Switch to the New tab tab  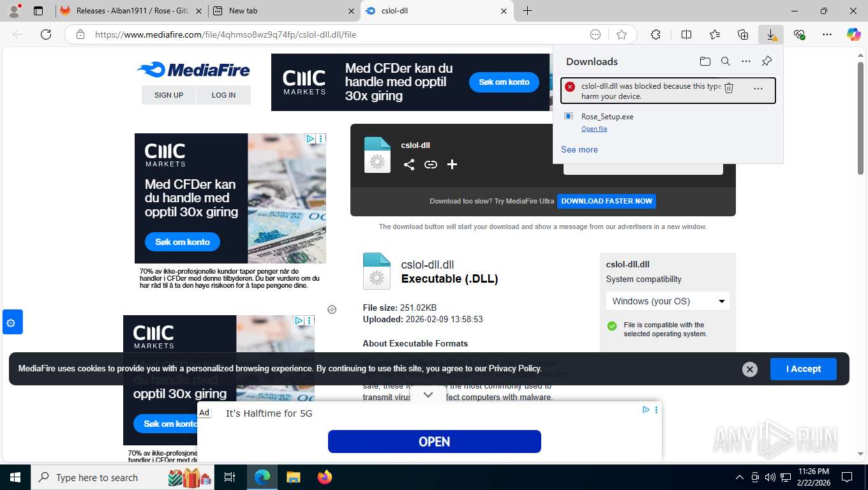[x=284, y=11]
